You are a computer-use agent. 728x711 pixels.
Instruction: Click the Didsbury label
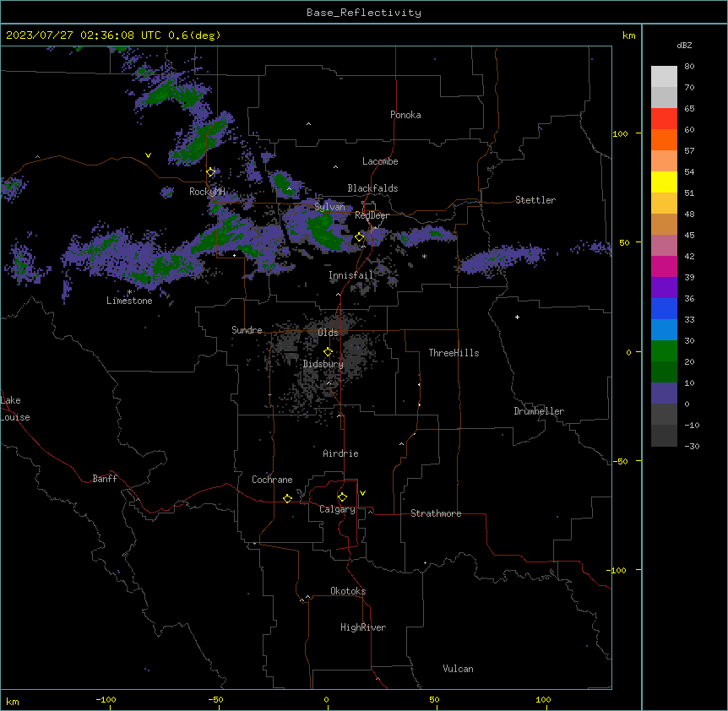(x=323, y=364)
